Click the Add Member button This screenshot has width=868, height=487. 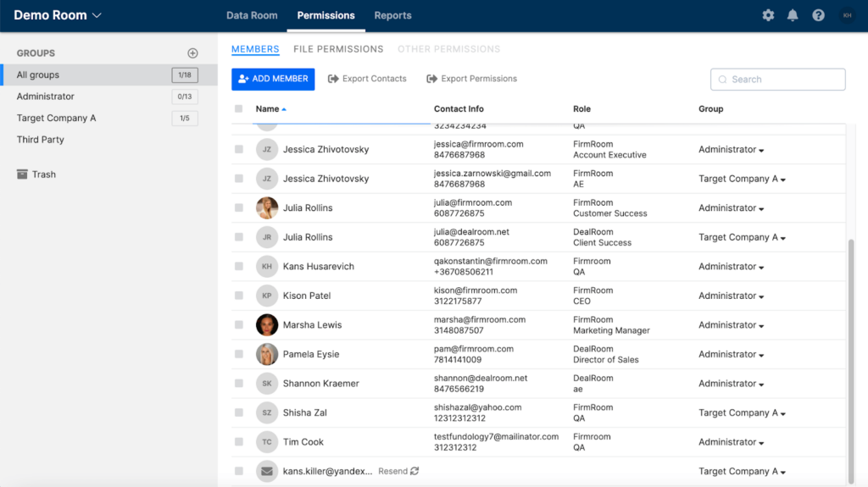click(x=273, y=79)
